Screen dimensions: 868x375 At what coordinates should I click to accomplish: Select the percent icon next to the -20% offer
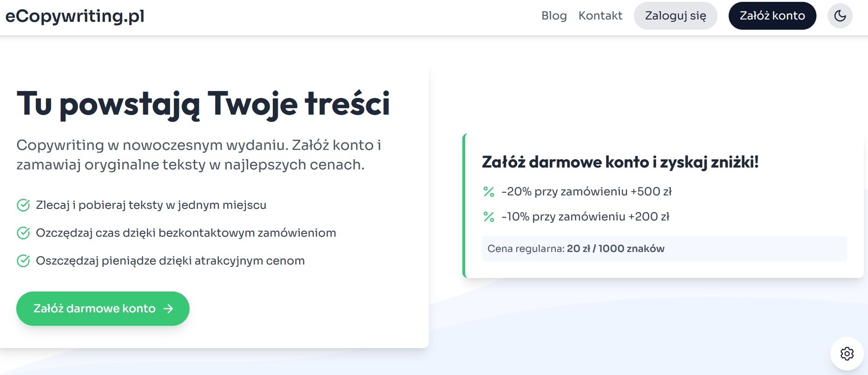pos(487,191)
